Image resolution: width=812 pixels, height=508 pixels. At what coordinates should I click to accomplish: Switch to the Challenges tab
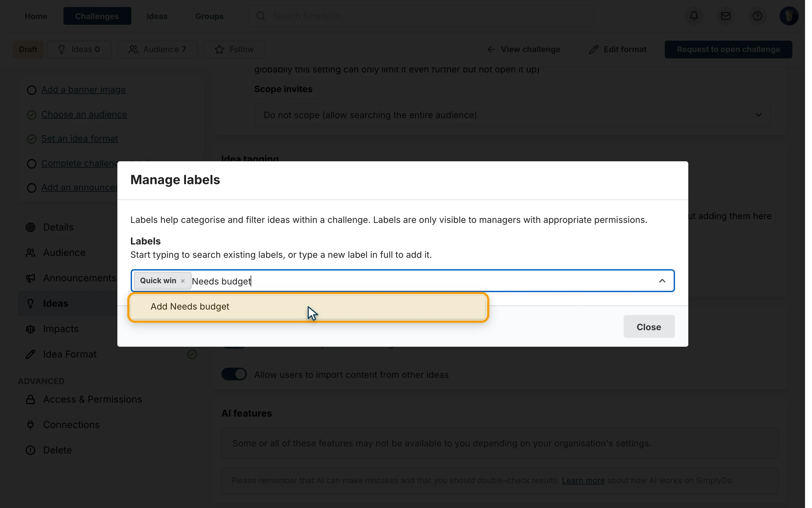coord(97,16)
